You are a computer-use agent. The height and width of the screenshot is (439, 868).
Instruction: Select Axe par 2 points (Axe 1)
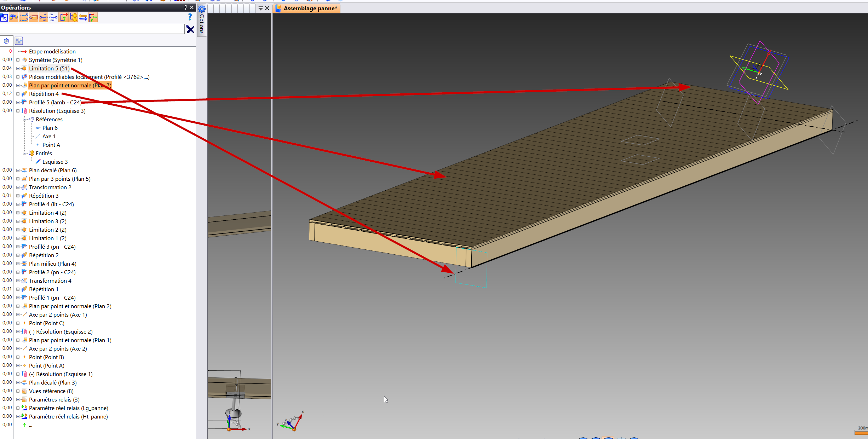[58, 315]
